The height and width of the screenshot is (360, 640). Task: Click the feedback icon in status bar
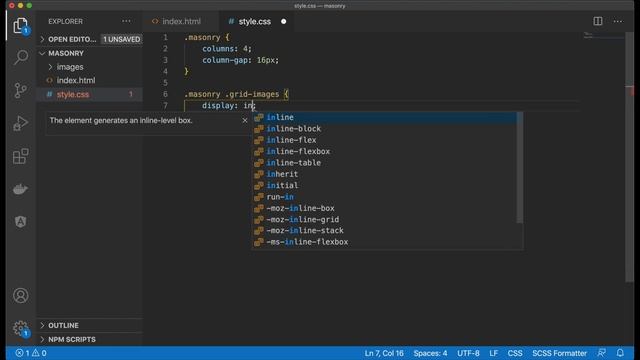click(601, 353)
